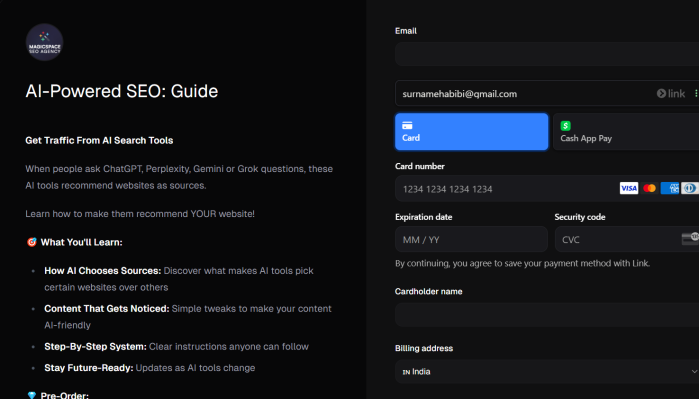Click 'Learn how to make them recommend' text

pyautogui.click(x=140, y=214)
